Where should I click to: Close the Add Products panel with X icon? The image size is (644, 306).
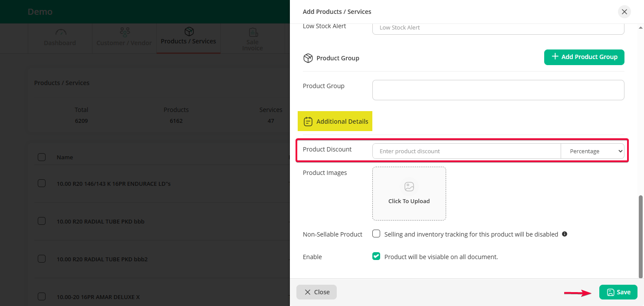pos(624,12)
